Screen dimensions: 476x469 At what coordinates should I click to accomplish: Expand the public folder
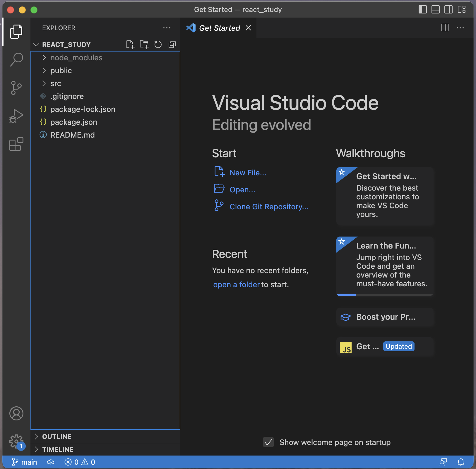point(105,71)
